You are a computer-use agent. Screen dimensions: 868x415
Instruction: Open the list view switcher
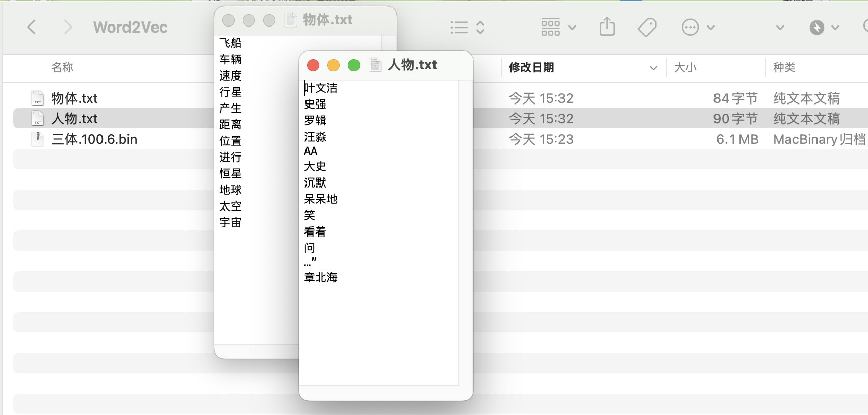[467, 28]
